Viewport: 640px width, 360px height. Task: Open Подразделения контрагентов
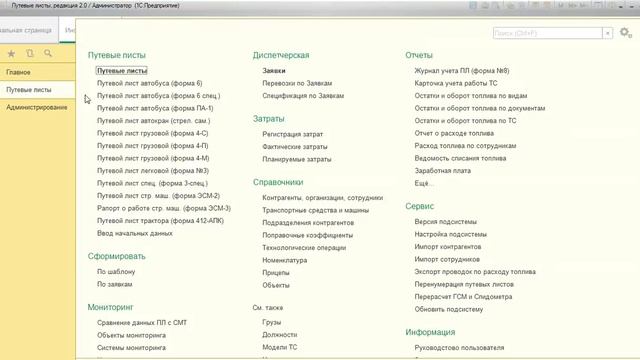click(x=308, y=223)
